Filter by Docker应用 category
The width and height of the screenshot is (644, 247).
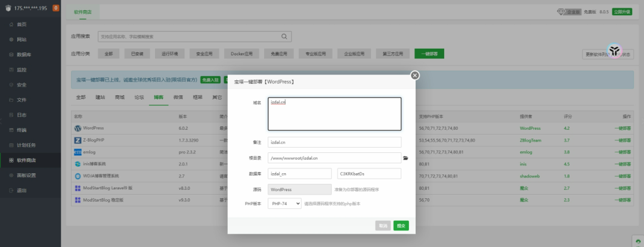pos(241,54)
